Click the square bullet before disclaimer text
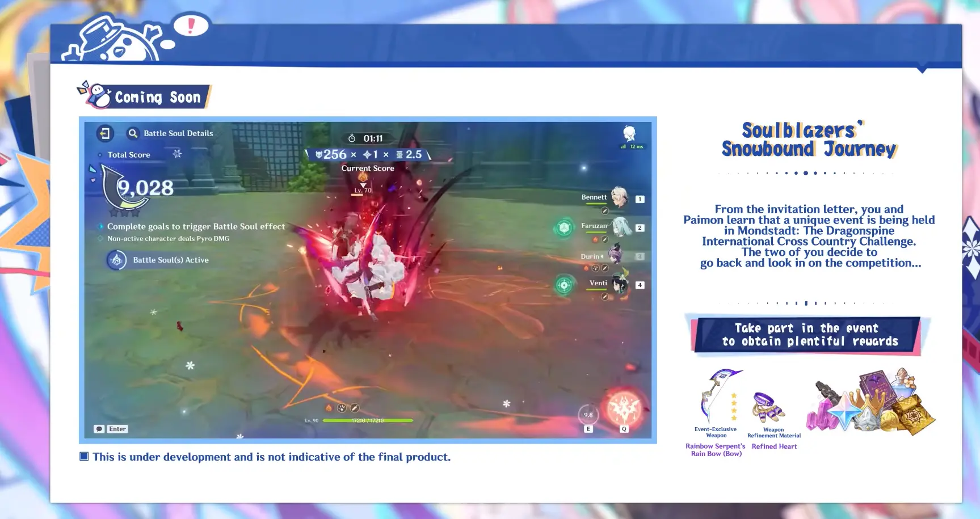Viewport: 980px width, 519px height. [84, 457]
